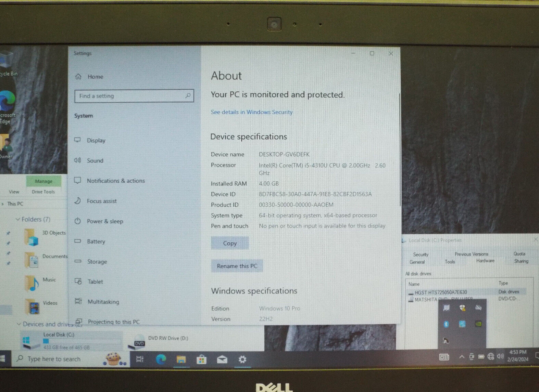This screenshot has height=392, width=539.
Task: Click Rename this PC button
Action: (237, 266)
